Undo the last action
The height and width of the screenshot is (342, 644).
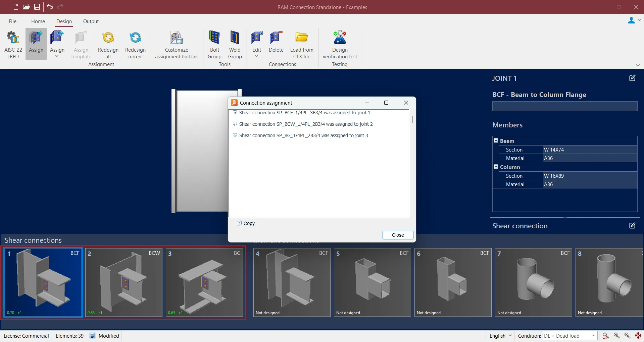click(50, 7)
